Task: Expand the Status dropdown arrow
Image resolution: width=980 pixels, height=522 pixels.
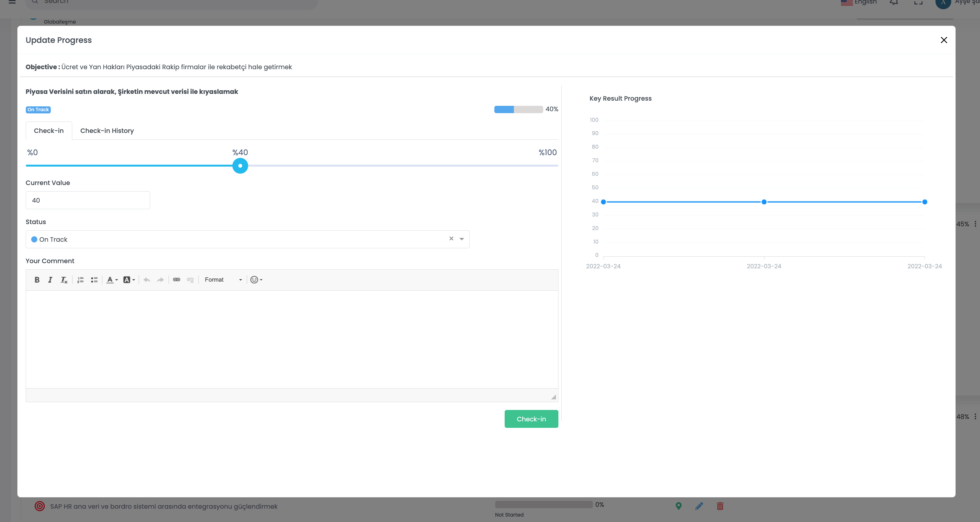Action: 461,239
